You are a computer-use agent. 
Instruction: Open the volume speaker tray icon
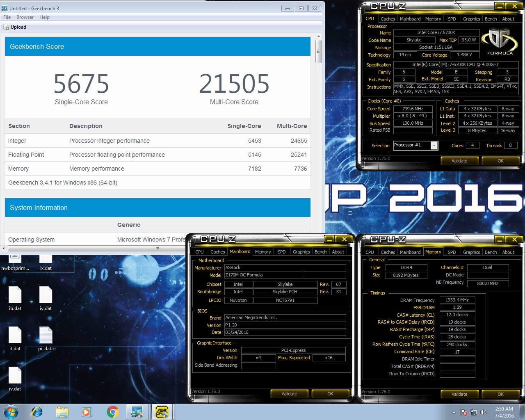coord(484,412)
